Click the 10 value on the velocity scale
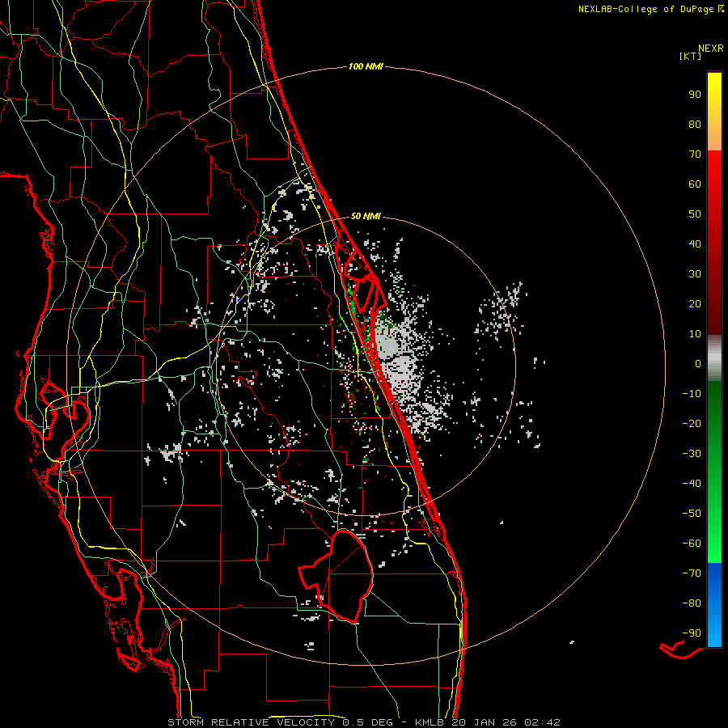 click(695, 334)
